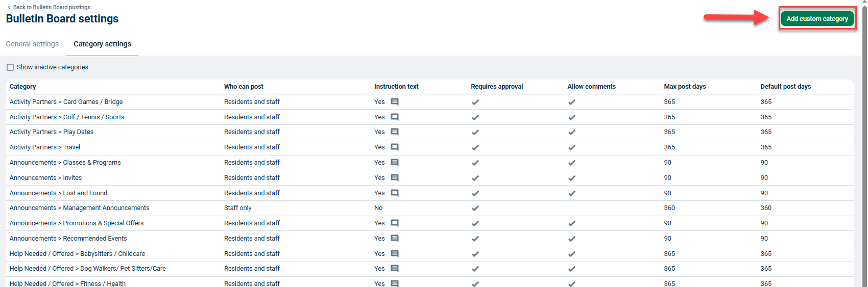Open instruction text icon for Lost and Found
Viewport: 868px width, 287px height.
[x=395, y=193]
